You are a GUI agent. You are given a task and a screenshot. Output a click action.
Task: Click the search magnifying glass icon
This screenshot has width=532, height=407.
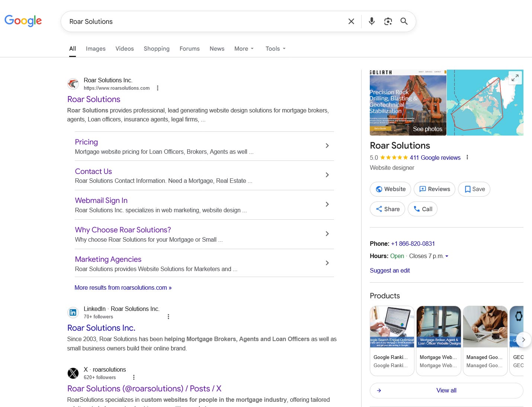[x=404, y=21]
